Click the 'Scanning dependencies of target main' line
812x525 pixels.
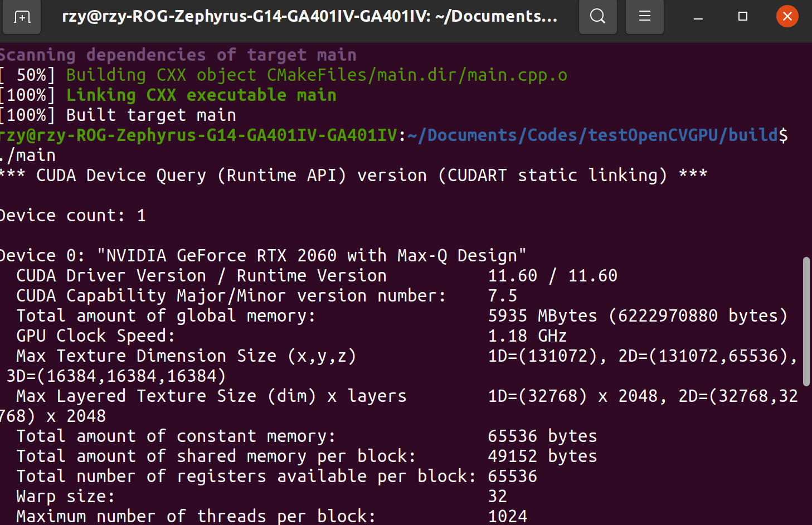pos(177,55)
